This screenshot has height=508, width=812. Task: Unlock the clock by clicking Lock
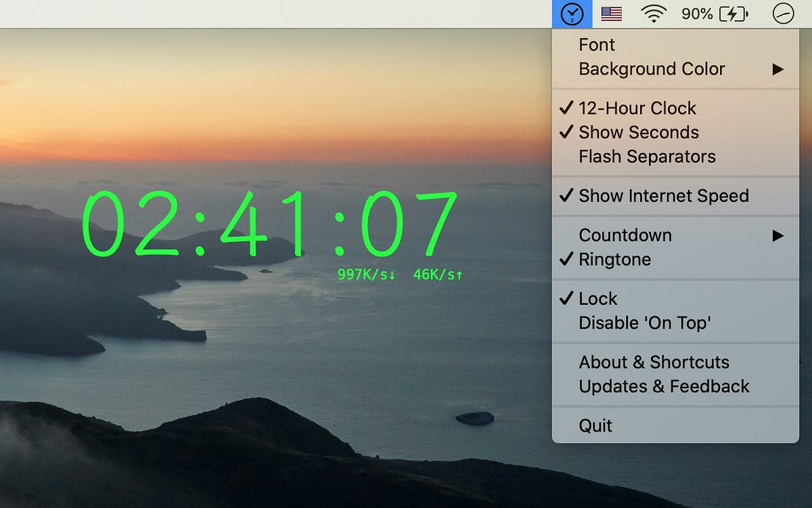click(x=597, y=298)
